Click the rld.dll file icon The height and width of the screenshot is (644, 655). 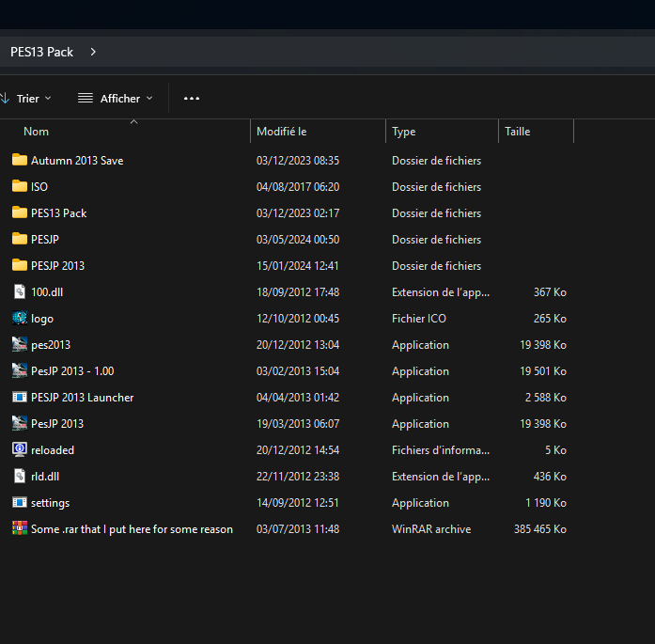pyautogui.click(x=20, y=476)
